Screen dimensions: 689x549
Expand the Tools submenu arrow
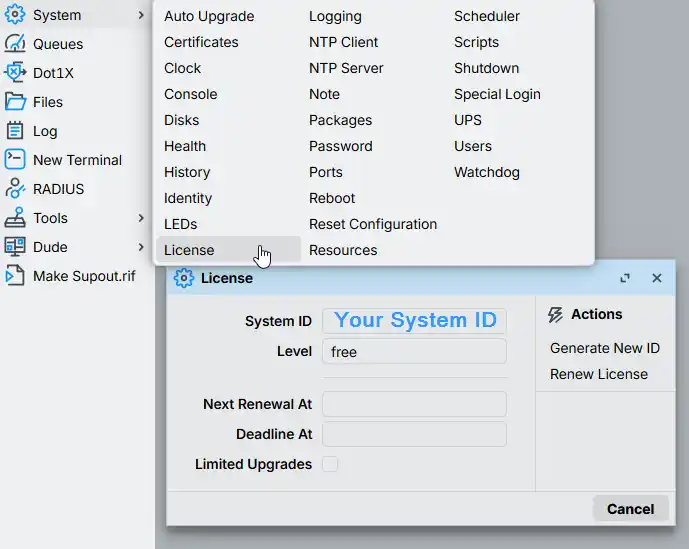tap(141, 218)
